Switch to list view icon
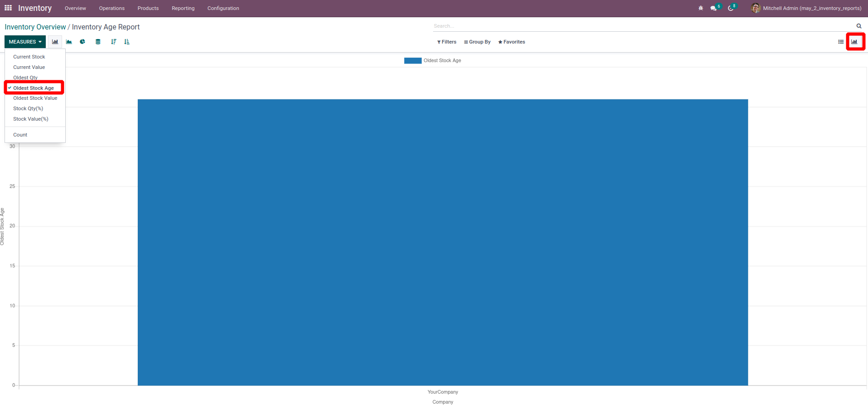 point(841,42)
